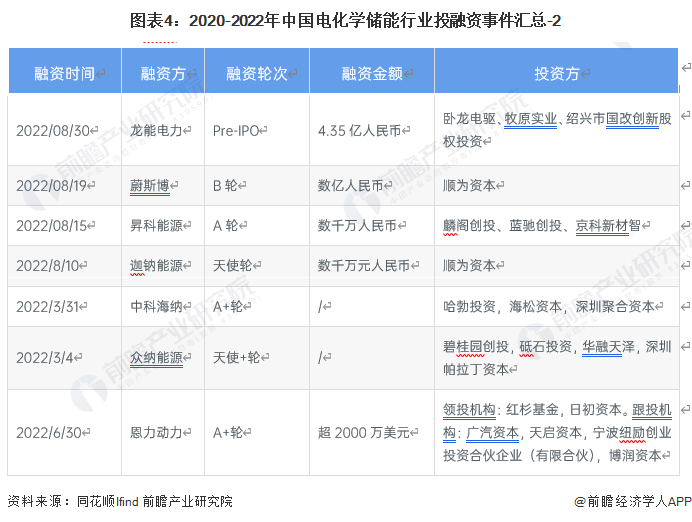Image resolution: width=692 pixels, height=522 pixels.
Task: Select the 超 2000 万美元 amount cell
Action: pos(372,432)
